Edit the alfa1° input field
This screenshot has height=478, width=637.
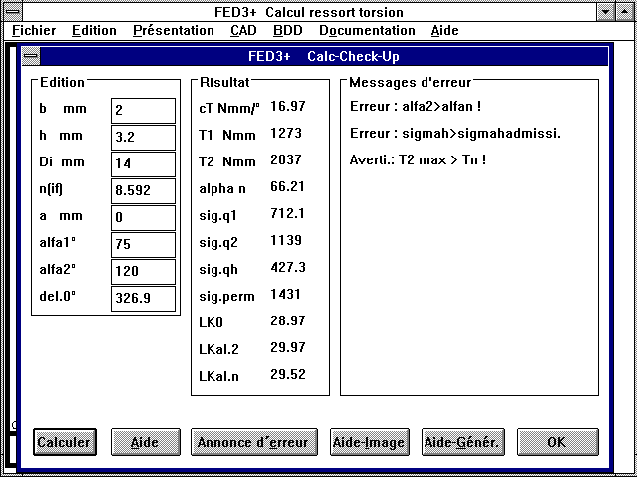pos(143,245)
